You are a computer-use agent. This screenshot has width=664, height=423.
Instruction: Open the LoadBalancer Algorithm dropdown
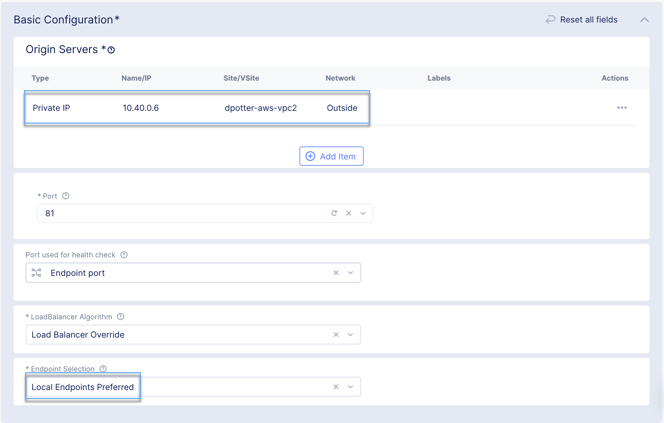point(351,335)
